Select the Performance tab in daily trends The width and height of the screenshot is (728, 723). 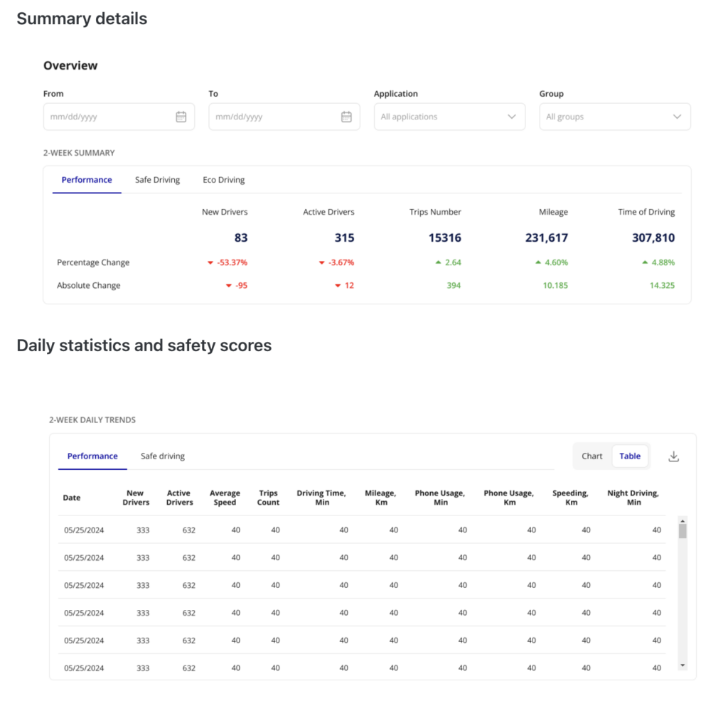pos(92,456)
